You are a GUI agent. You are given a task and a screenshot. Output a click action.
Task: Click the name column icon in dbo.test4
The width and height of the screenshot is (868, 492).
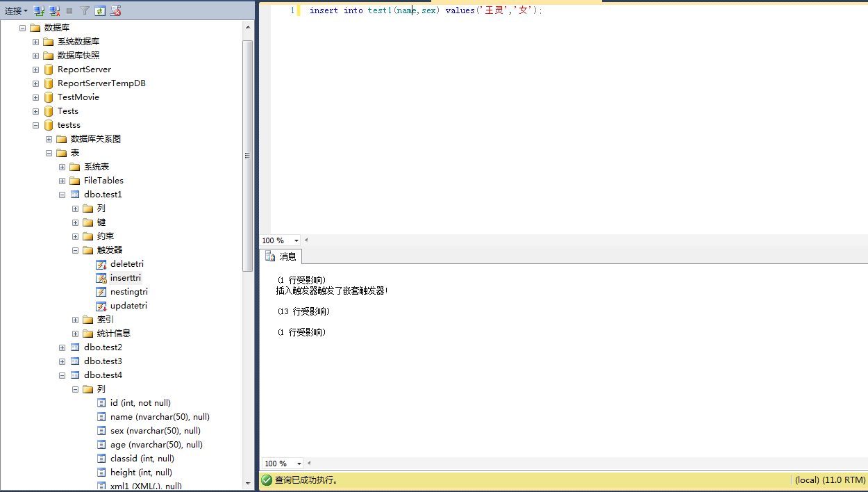(101, 417)
